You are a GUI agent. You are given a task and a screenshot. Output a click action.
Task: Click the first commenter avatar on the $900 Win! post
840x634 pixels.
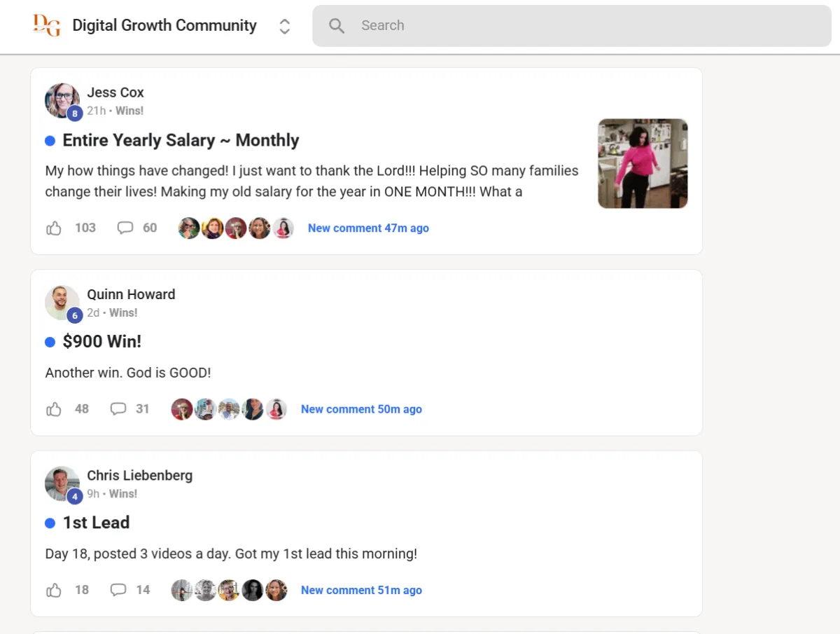pyautogui.click(x=182, y=409)
